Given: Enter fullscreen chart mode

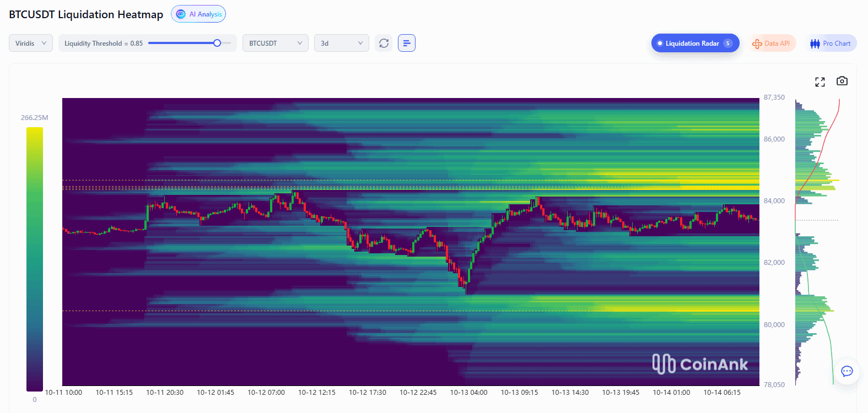Looking at the screenshot, I should (x=820, y=81).
